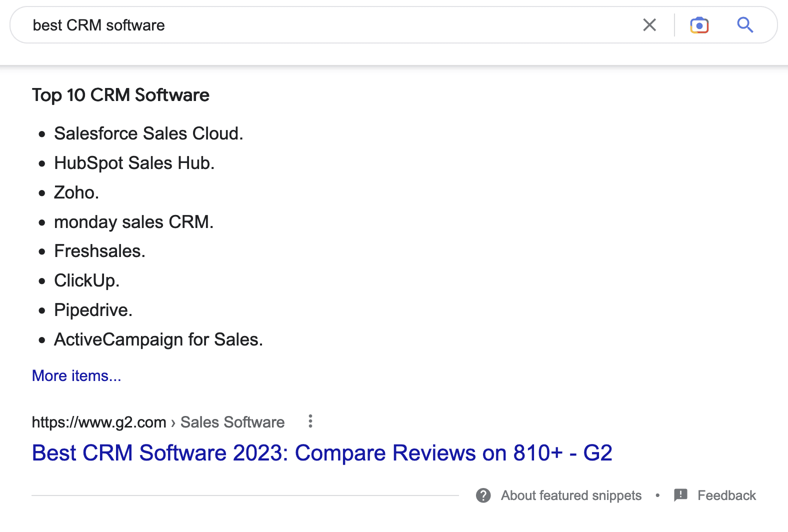Select 'HubSpot Sales Hub' list item
Viewport: 788px width, 532px height.
134,163
